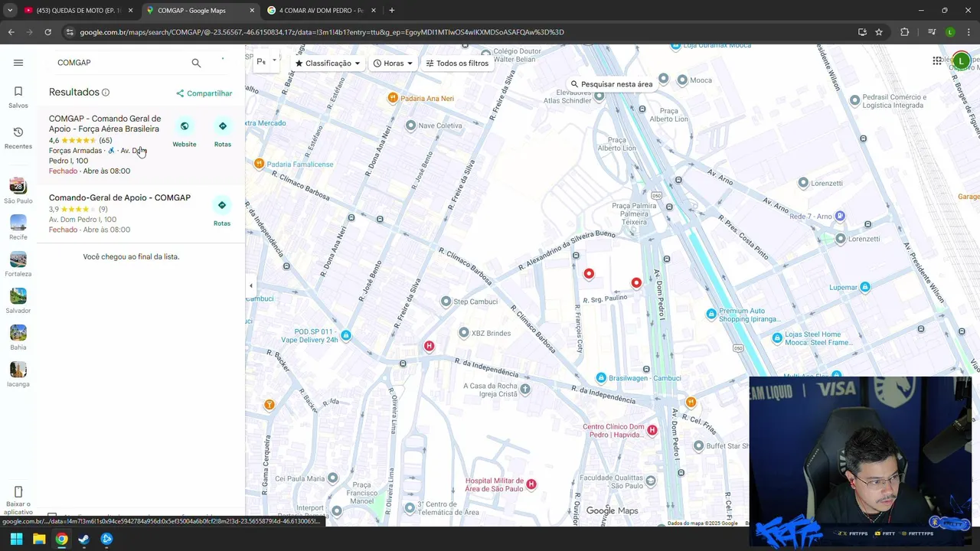The height and width of the screenshot is (551, 980).
Task: Bookmark this page with star icon
Action: pyautogui.click(x=879, y=32)
